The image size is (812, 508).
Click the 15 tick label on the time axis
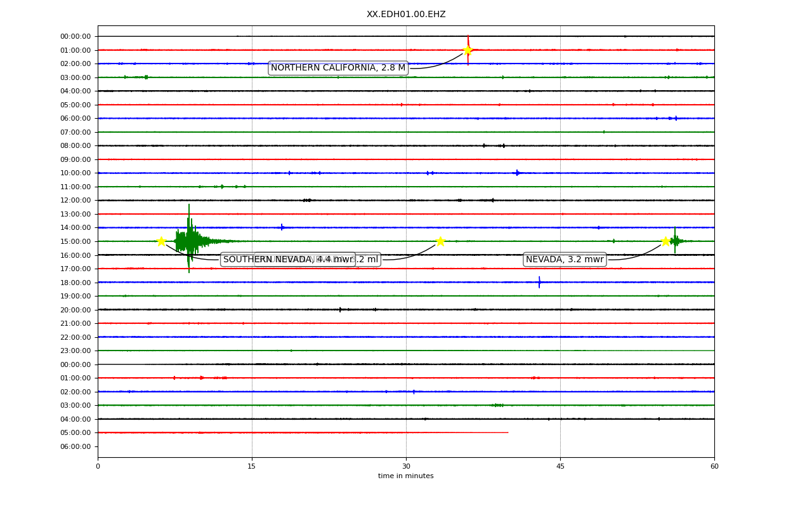[252, 467]
